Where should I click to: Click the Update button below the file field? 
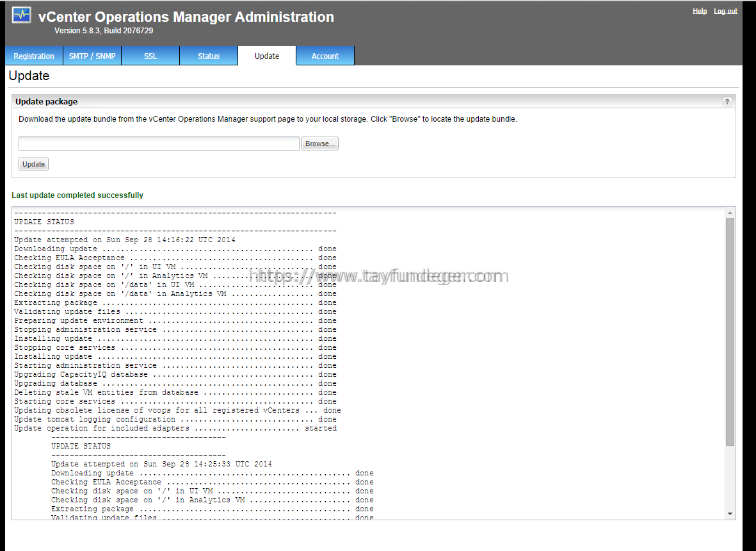pos(33,164)
